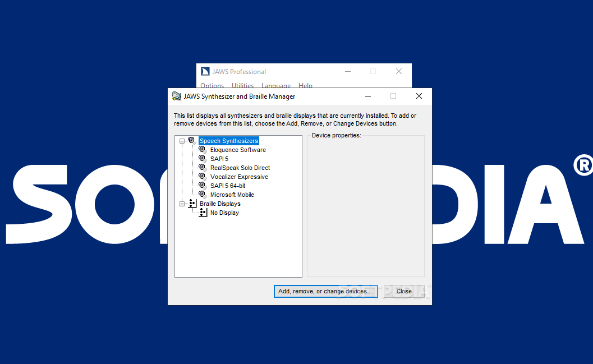Close the JAWS Professional window

[399, 71]
